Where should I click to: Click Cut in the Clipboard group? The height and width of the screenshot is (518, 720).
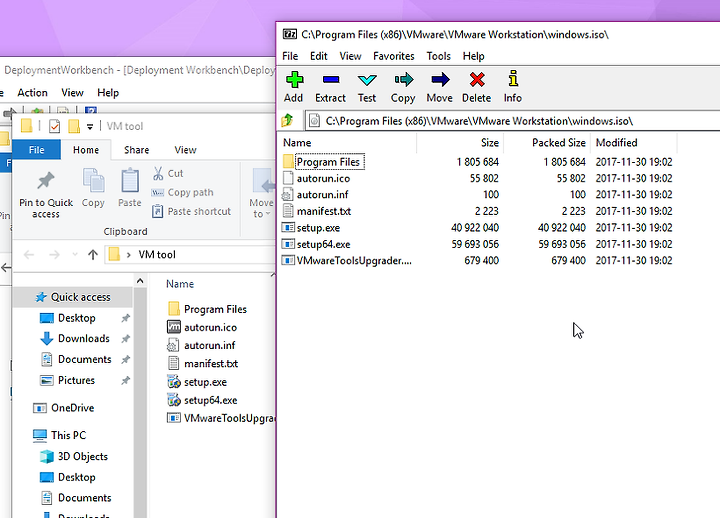point(168,173)
